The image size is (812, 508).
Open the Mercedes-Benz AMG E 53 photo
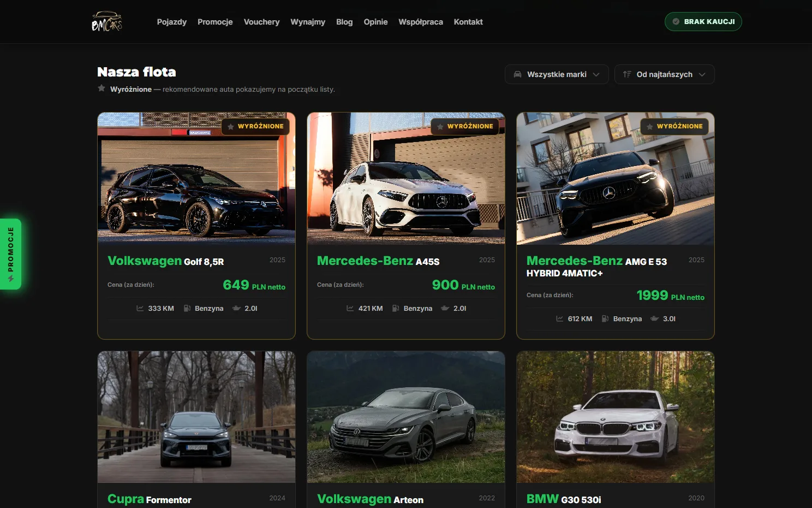point(616,178)
